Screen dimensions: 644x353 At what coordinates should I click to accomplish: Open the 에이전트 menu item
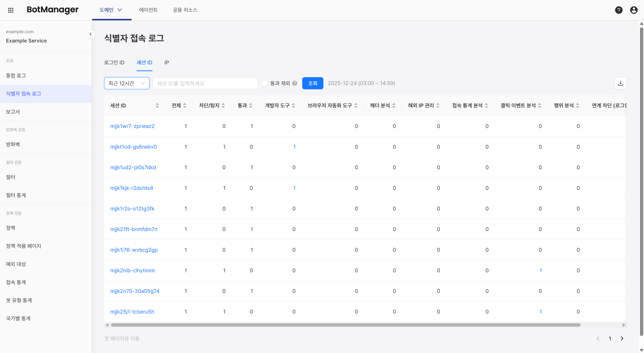(x=148, y=10)
